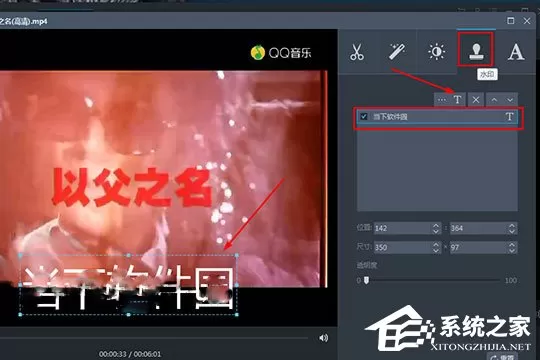Click the top-middle handle of watermark box
Viewport: 540px width, 360px height.
click(128, 255)
